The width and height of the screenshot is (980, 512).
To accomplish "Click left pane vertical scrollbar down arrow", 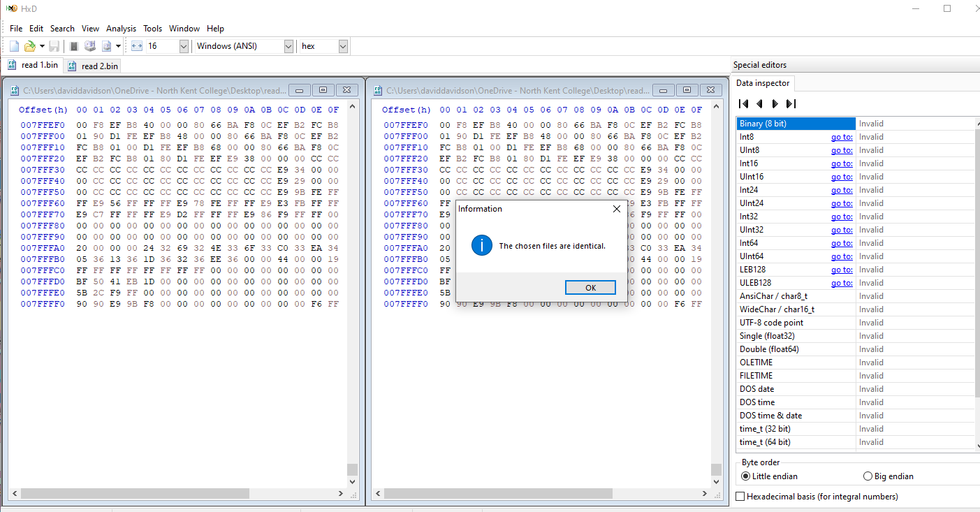I will (x=352, y=482).
